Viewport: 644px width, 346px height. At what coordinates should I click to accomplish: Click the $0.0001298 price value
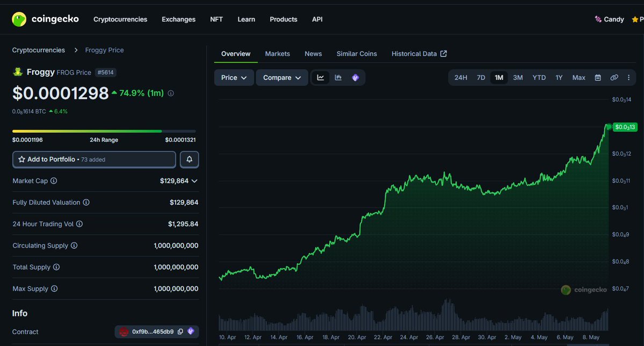60,93
